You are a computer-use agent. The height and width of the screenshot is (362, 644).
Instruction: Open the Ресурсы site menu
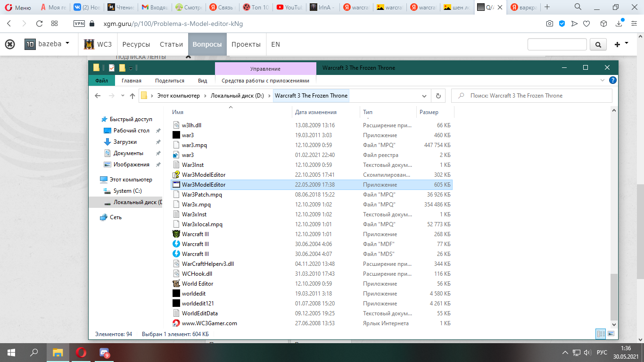click(x=136, y=44)
